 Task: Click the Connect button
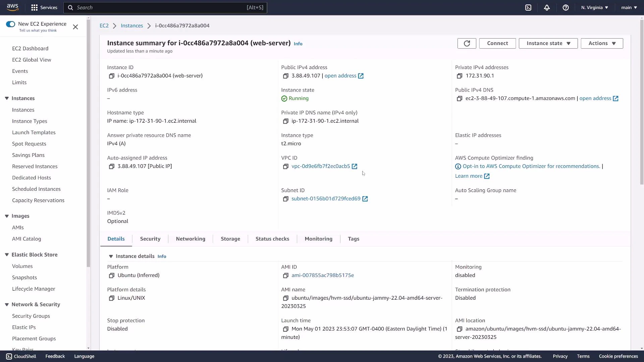[x=497, y=43]
